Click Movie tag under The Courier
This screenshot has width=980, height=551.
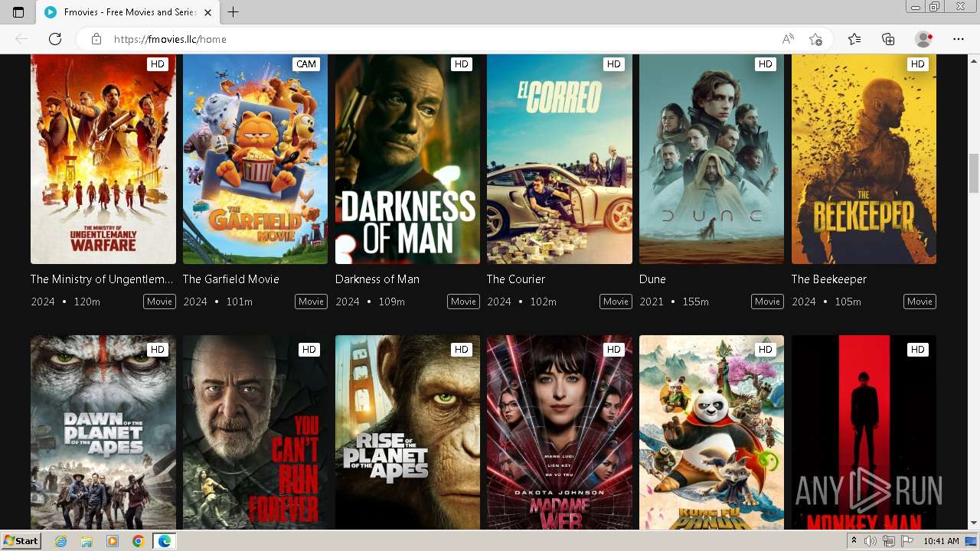(x=616, y=302)
